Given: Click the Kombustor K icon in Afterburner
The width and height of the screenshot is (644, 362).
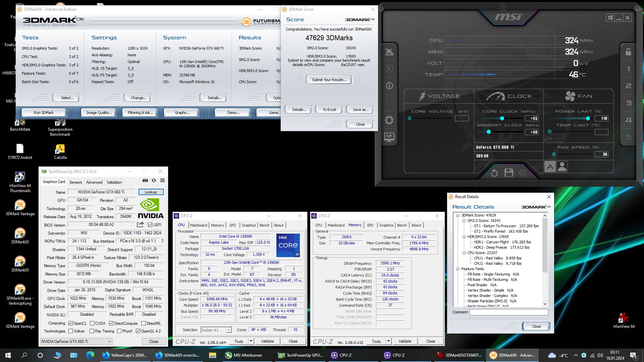Looking at the screenshot, I should pos(389,69).
